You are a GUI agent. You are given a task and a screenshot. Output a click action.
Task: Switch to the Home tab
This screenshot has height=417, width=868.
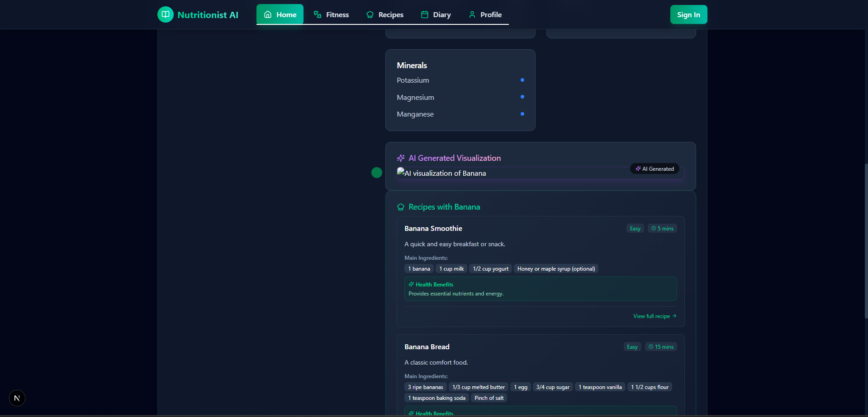coord(280,14)
